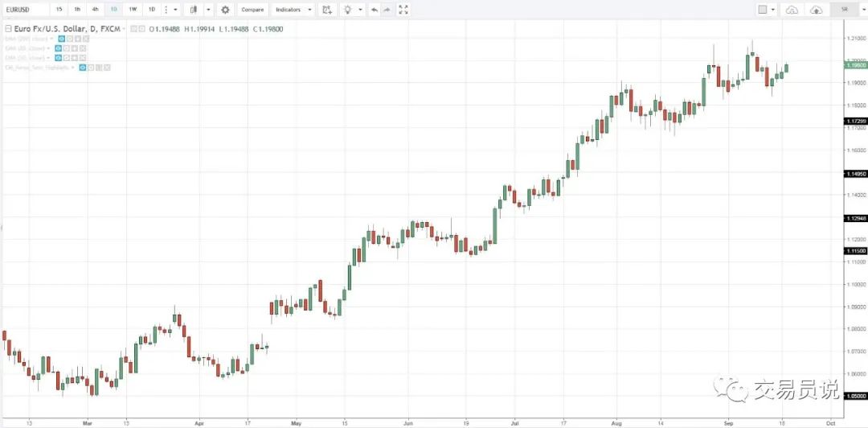Click the load chart layout cloud icon
This screenshot has width=868, height=428.
tap(792, 10)
